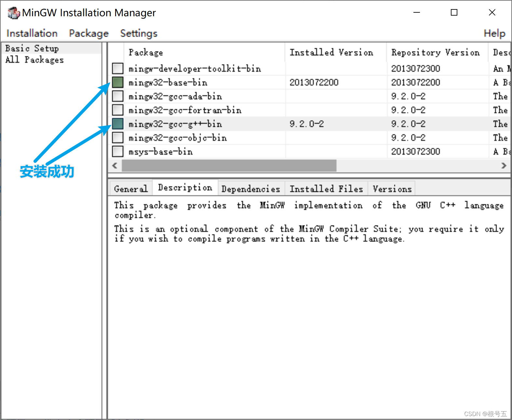The image size is (512, 420).
Task: Click the horizontal scrollbar thumb
Action: (x=229, y=165)
